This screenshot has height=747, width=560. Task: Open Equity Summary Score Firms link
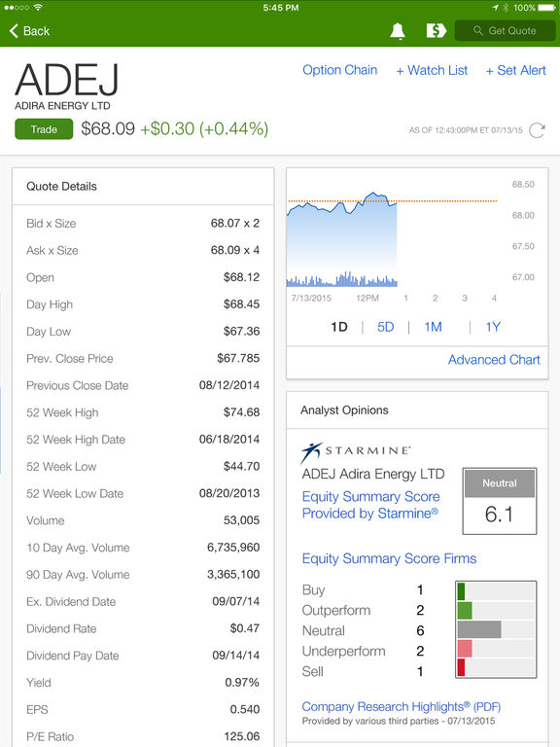click(389, 558)
